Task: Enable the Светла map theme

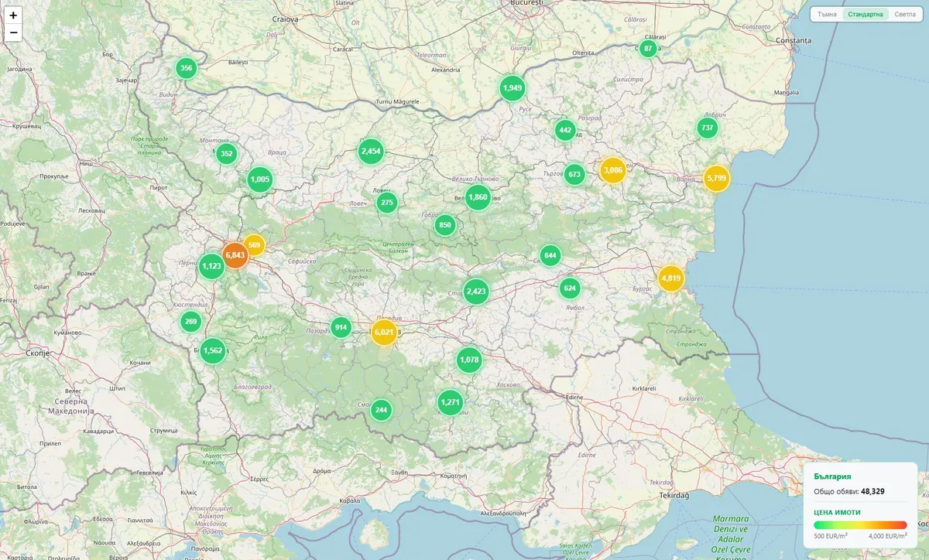Action: [x=903, y=13]
